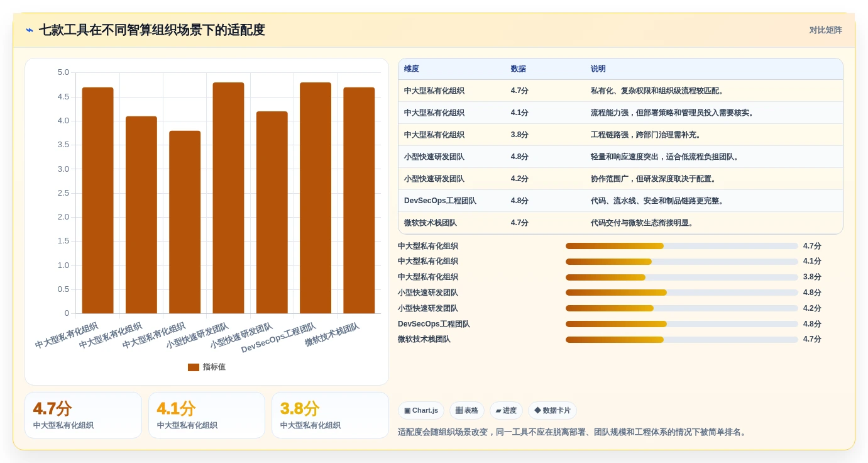Click the 4.8分 value in the DevSecOps table row
This screenshot has height=463, width=868.
[520, 201]
